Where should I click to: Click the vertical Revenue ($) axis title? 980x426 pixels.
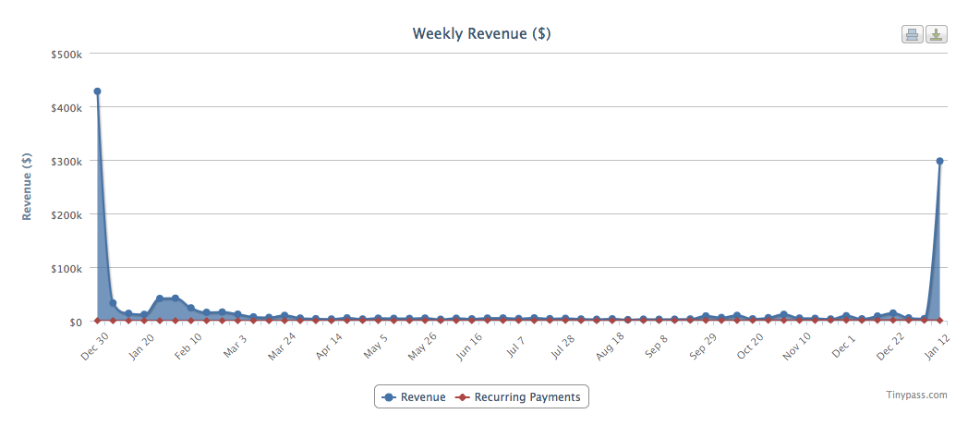(x=28, y=187)
